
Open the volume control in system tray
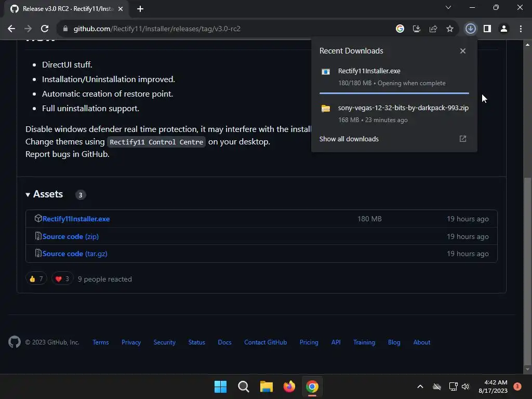[465, 387]
